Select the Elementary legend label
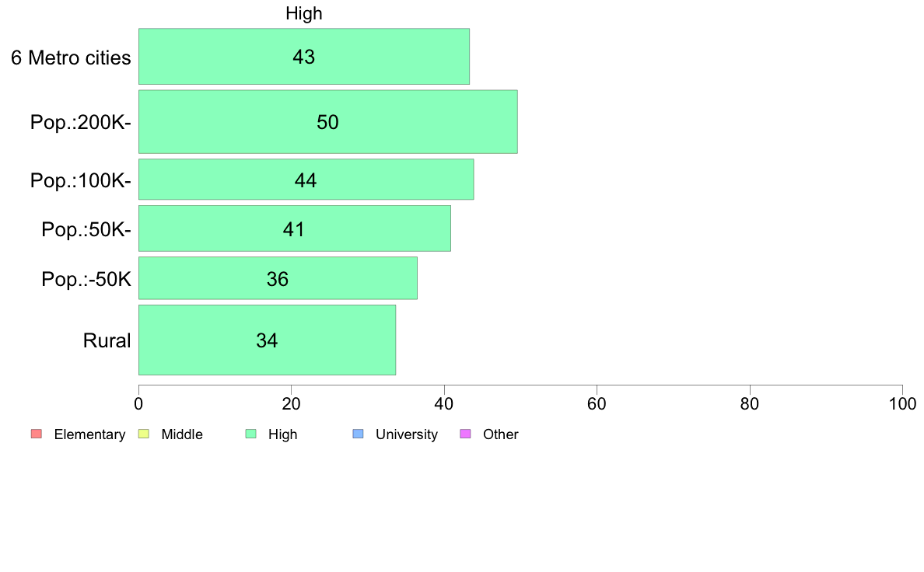 pyautogui.click(x=89, y=434)
